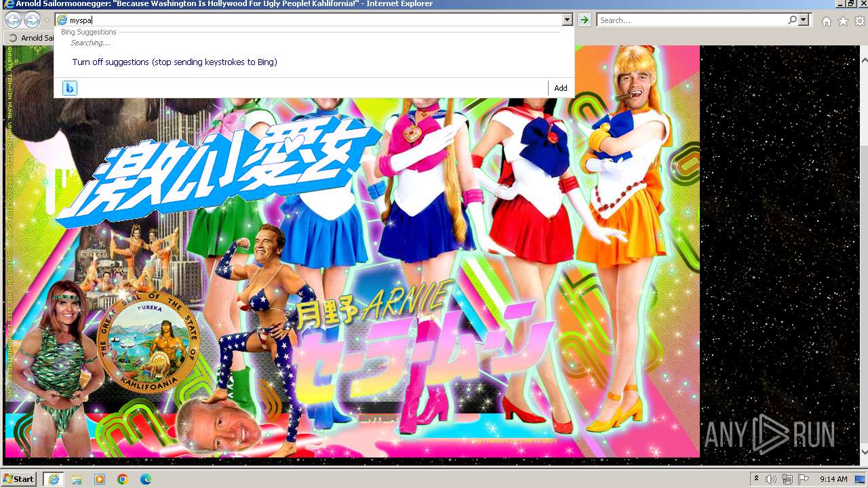Focus the Search box
868x488 pixels.
(x=692, y=20)
